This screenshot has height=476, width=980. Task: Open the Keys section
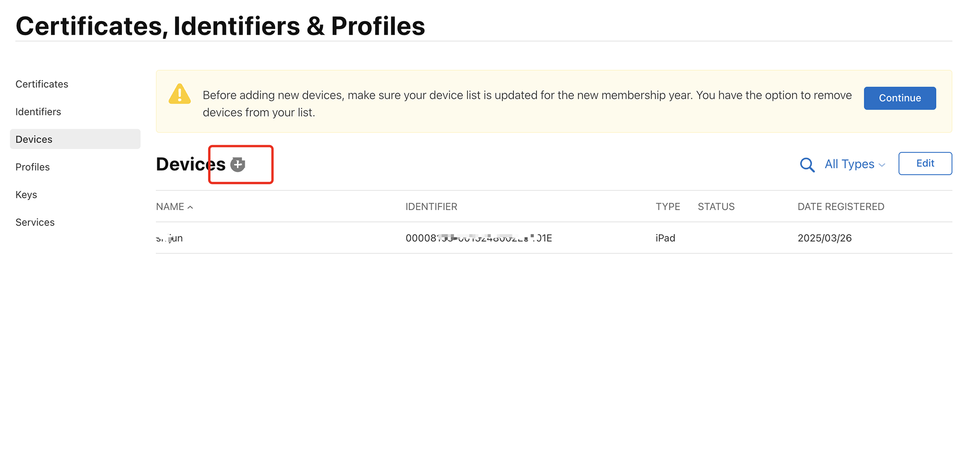coord(26,194)
